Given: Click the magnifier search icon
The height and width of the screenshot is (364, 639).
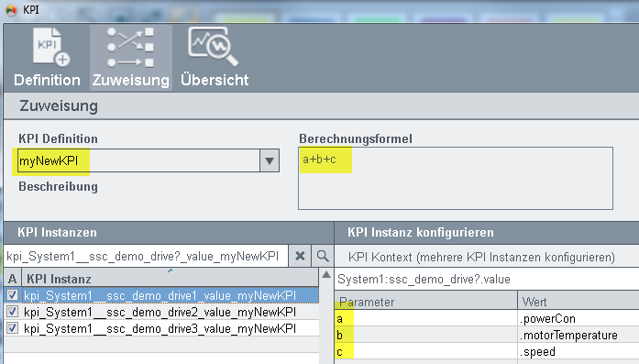Looking at the screenshot, I should 323,256.
